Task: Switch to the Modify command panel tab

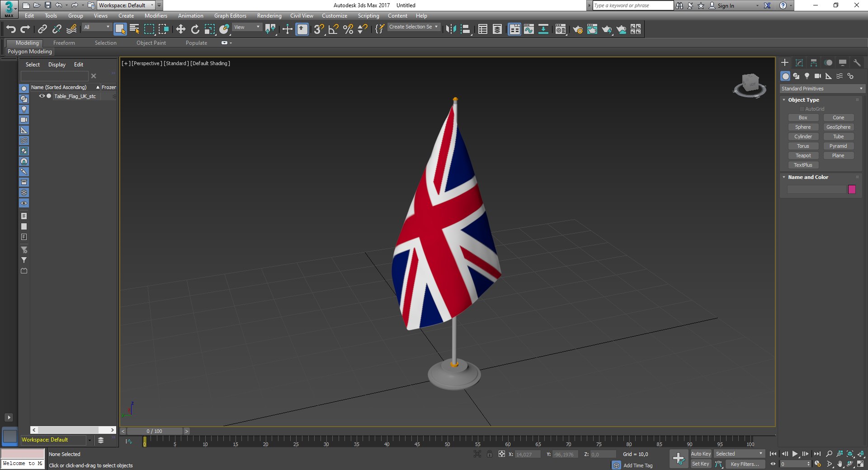Action: 799,62
